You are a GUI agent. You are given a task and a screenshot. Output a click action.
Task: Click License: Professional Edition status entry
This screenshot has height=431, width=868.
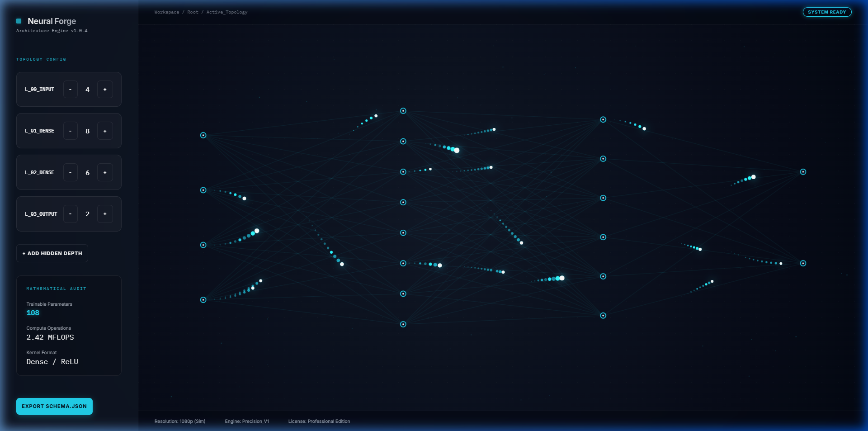(319, 422)
